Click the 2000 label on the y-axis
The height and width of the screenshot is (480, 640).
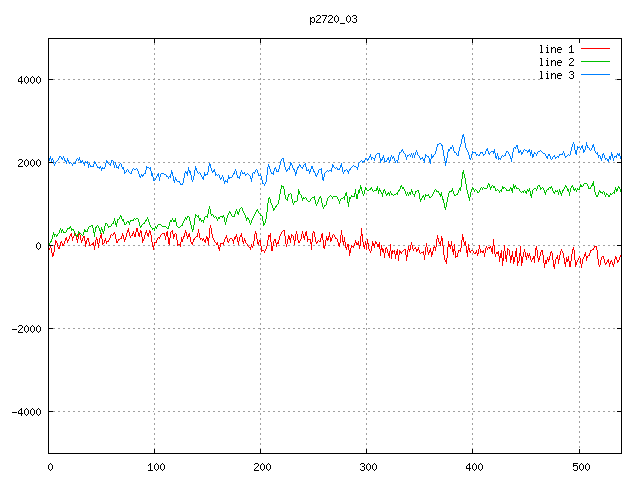point(27,163)
